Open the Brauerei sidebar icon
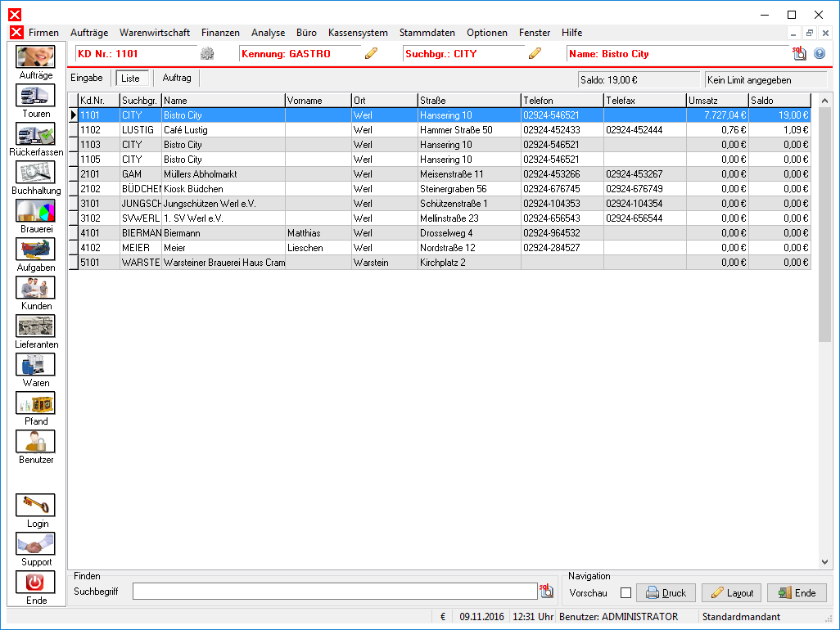The height and width of the screenshot is (630, 840). tap(35, 211)
